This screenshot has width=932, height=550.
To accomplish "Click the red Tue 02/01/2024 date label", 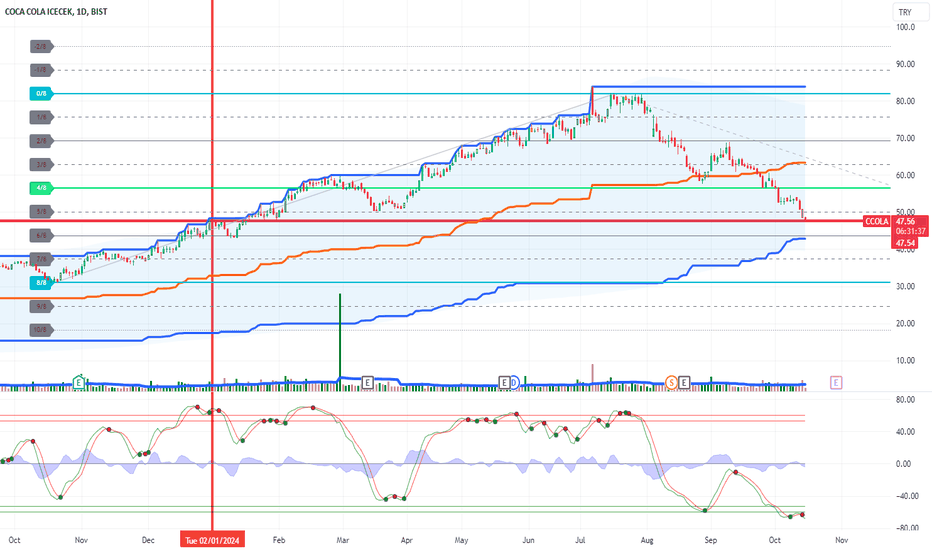I will point(212,540).
